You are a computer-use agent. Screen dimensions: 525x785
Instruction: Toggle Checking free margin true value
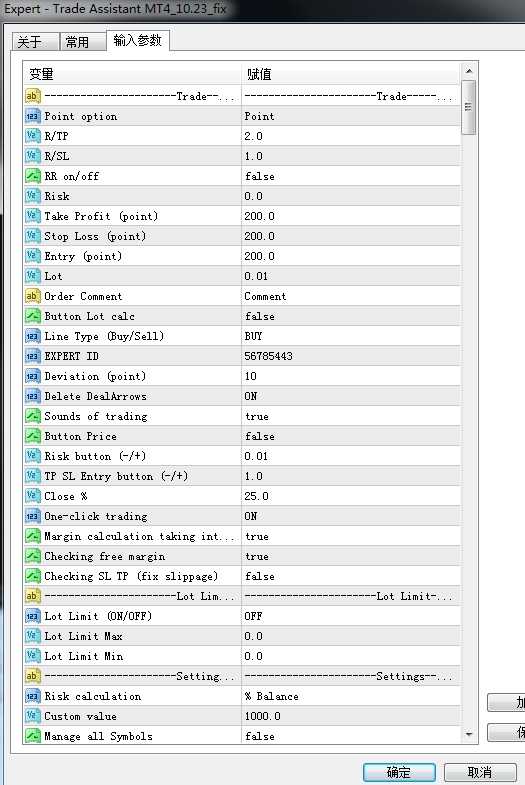click(350, 556)
